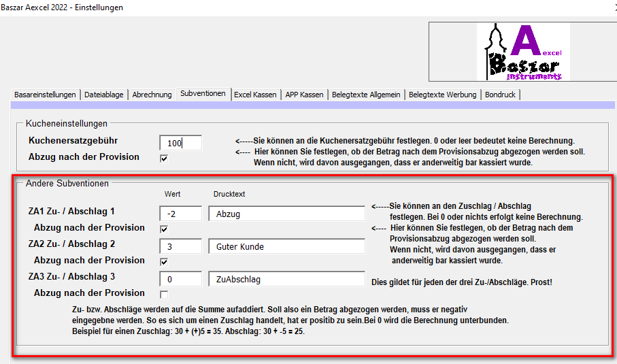
Task: Edit the Guter Kunde Drucktext field
Action: click(287, 246)
